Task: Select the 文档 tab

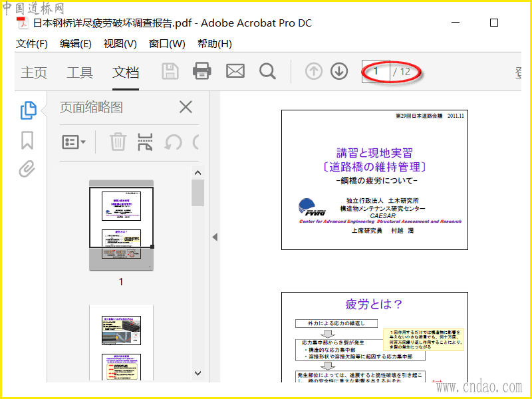Action: coord(126,72)
